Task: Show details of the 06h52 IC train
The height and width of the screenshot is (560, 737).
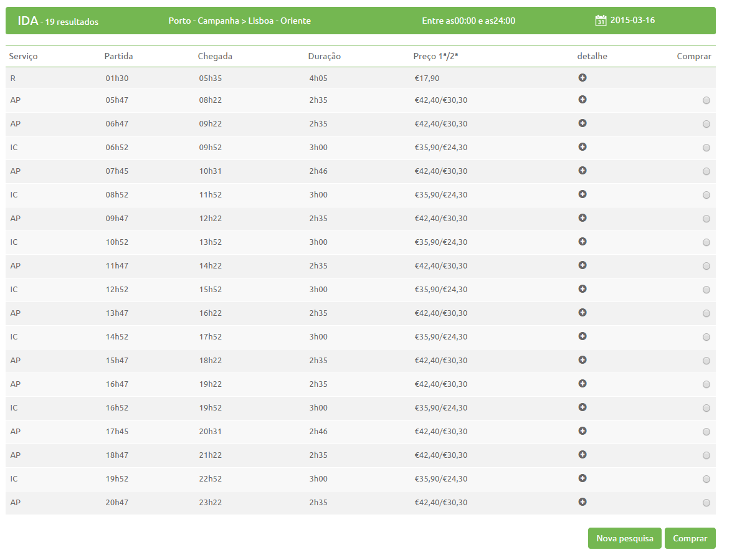Action: (582, 146)
